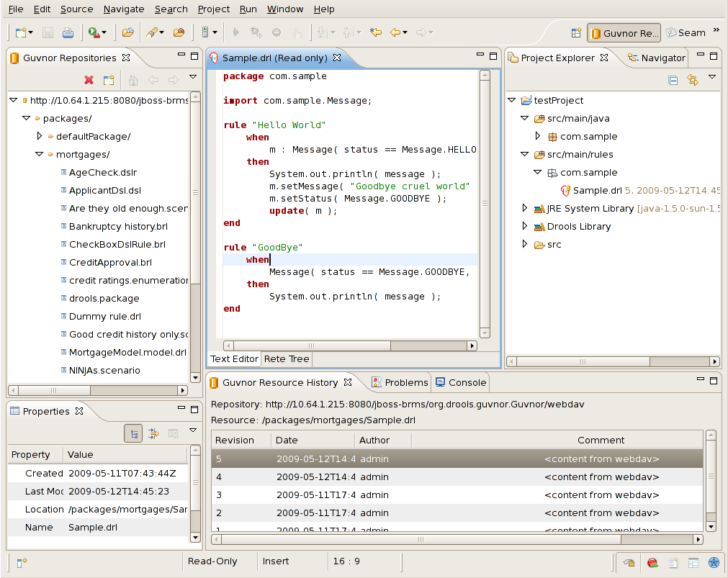Delete Guvnor repository connection with red X
728x578 pixels.
[x=89, y=81]
